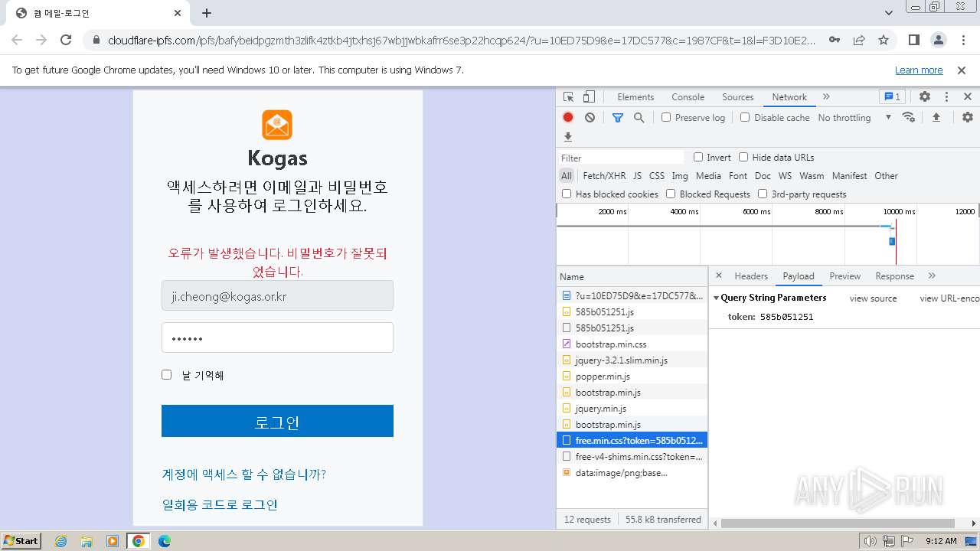980x551 pixels.
Task: Check 3rd-party requests checkbox
Action: (x=763, y=194)
